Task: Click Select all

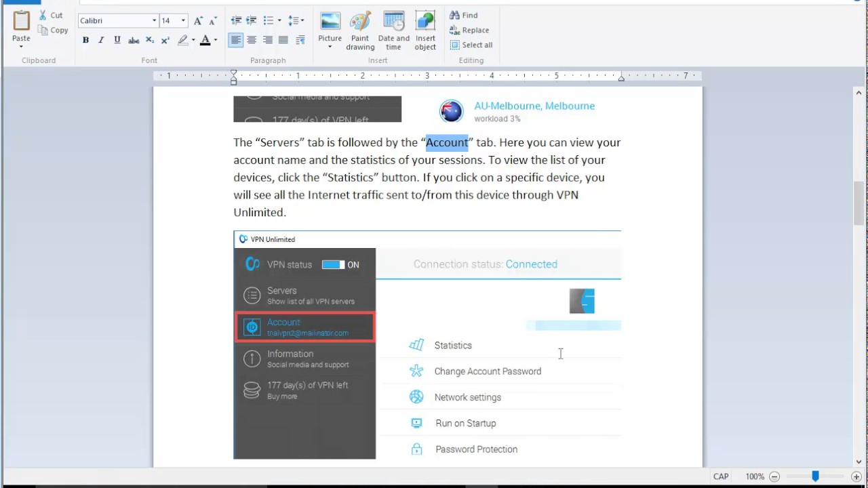Action: click(471, 45)
